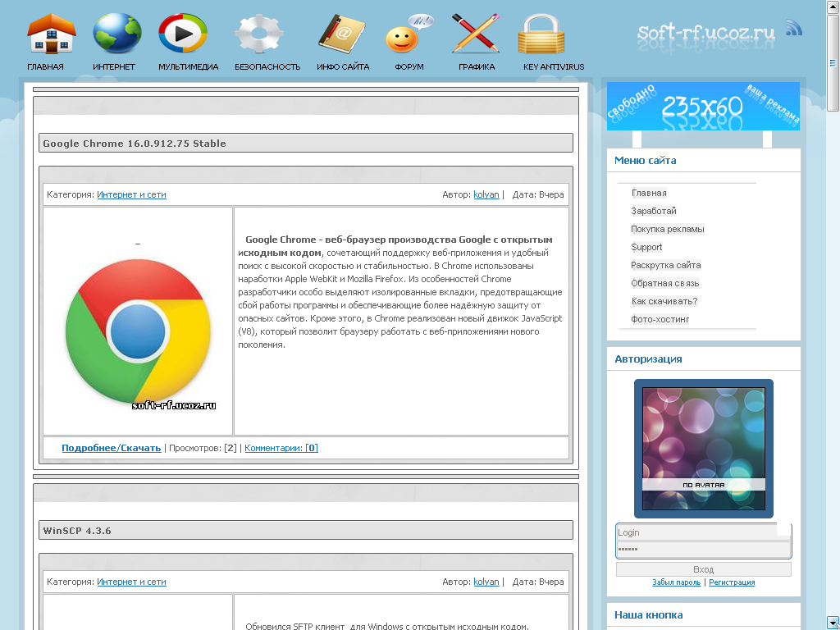840x630 pixels.
Task: Click the Дата: Вчера text of Chrome post
Action: point(538,194)
